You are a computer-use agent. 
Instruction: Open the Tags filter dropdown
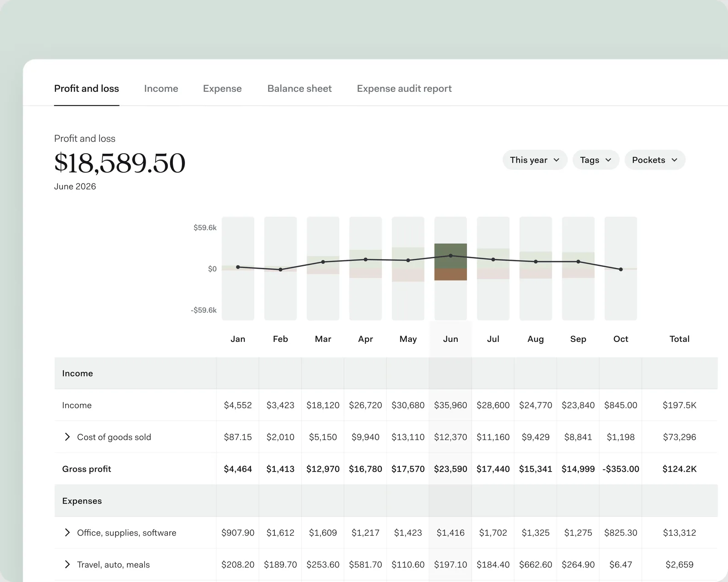[x=596, y=160]
